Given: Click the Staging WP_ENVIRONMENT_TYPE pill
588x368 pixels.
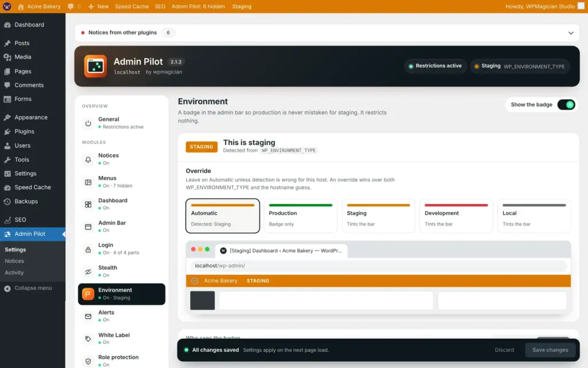Looking at the screenshot, I should (x=520, y=67).
